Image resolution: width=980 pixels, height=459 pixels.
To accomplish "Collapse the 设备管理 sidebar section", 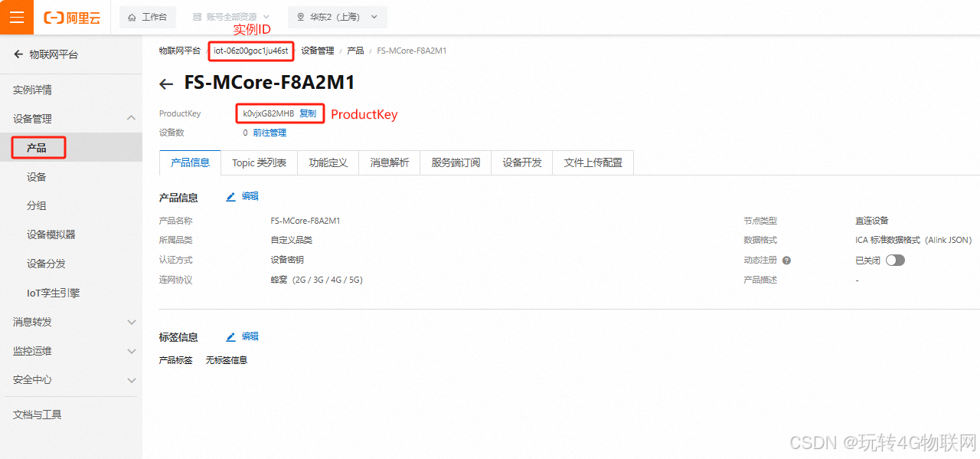I will (x=132, y=118).
